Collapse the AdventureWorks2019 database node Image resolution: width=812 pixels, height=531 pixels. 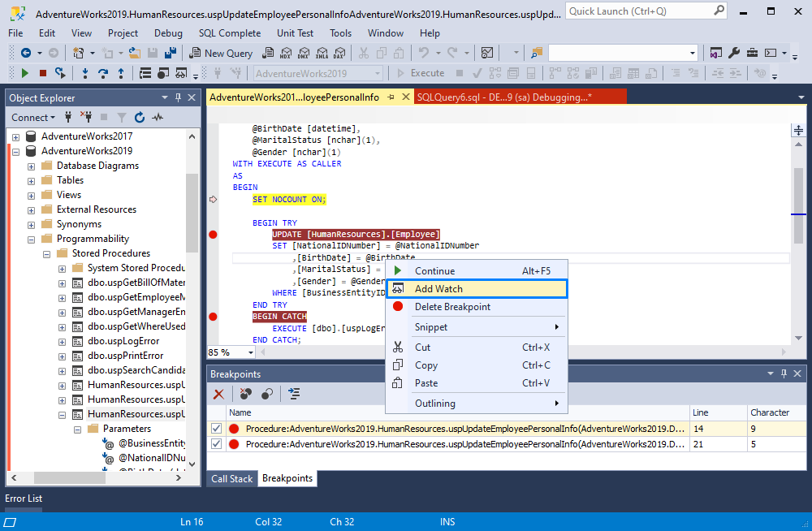(x=15, y=152)
